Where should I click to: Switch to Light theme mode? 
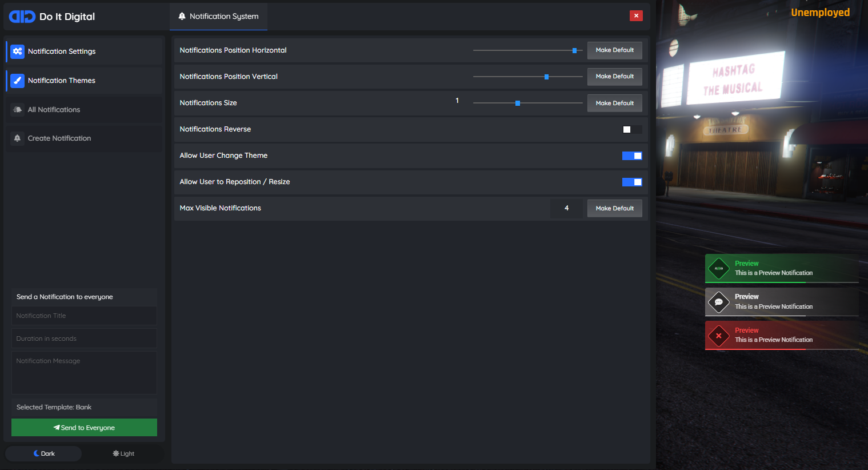click(123, 453)
